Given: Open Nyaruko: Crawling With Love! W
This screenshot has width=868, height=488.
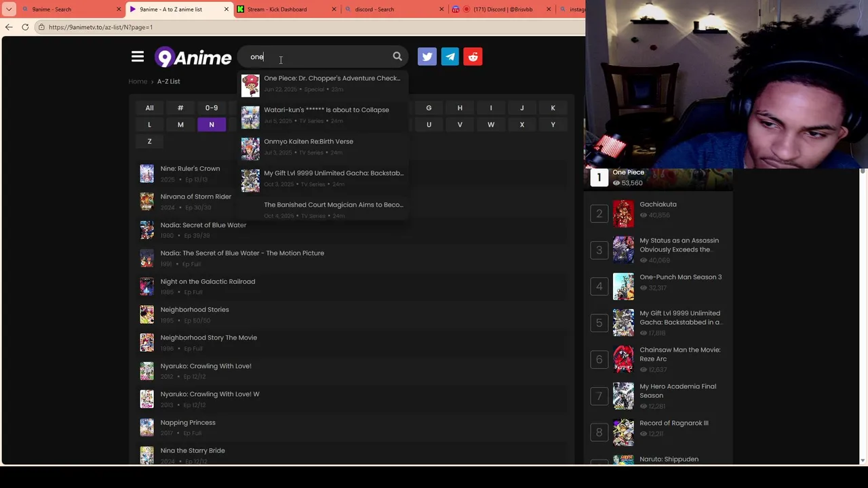Looking at the screenshot, I should [x=210, y=394].
